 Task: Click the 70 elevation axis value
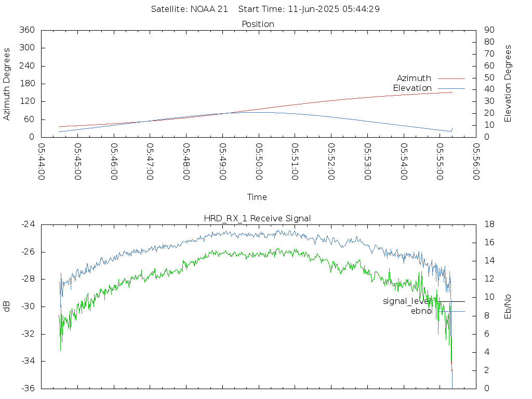489,54
